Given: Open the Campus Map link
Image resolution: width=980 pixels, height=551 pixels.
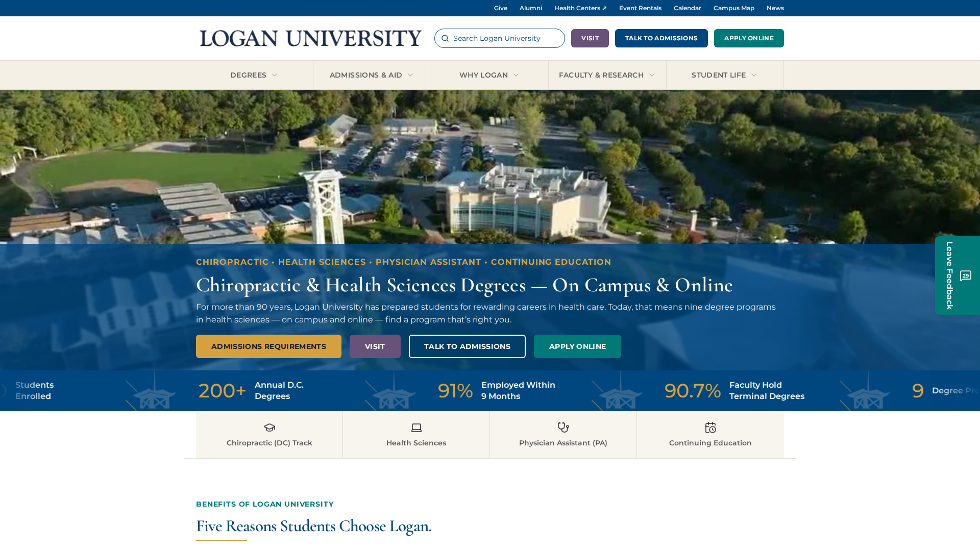Looking at the screenshot, I should point(733,8).
